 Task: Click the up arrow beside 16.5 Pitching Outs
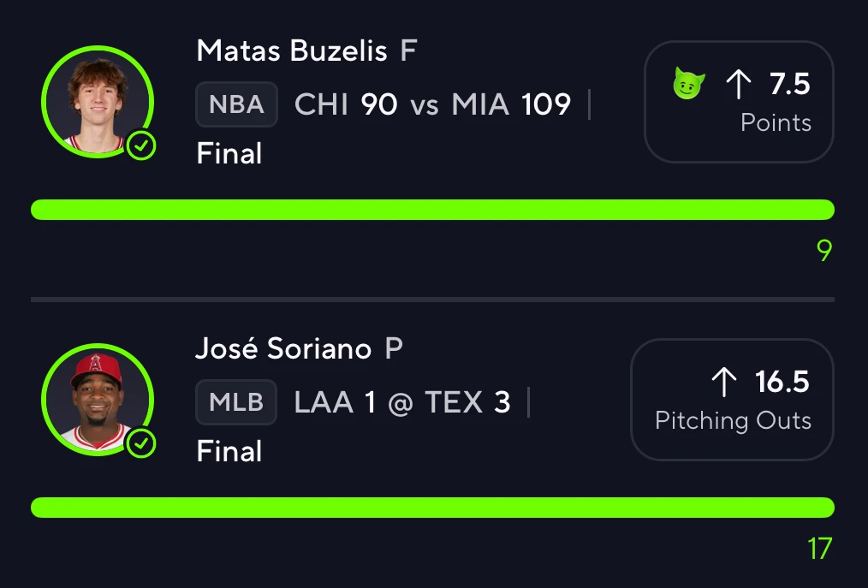click(724, 382)
